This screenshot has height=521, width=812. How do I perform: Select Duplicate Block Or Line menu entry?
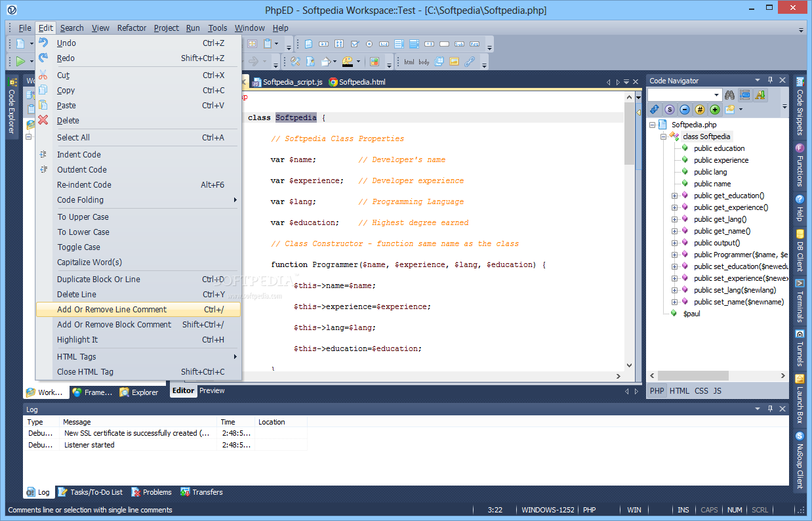pyautogui.click(x=138, y=279)
